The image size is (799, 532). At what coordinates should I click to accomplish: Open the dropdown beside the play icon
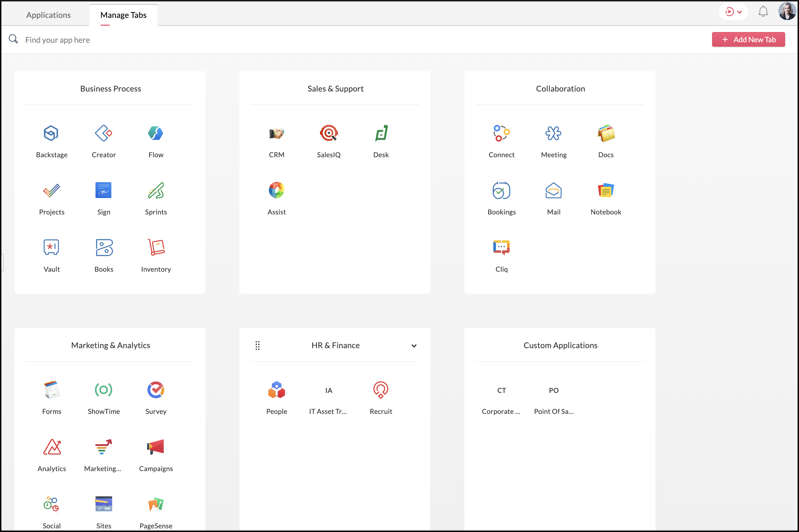click(x=739, y=12)
